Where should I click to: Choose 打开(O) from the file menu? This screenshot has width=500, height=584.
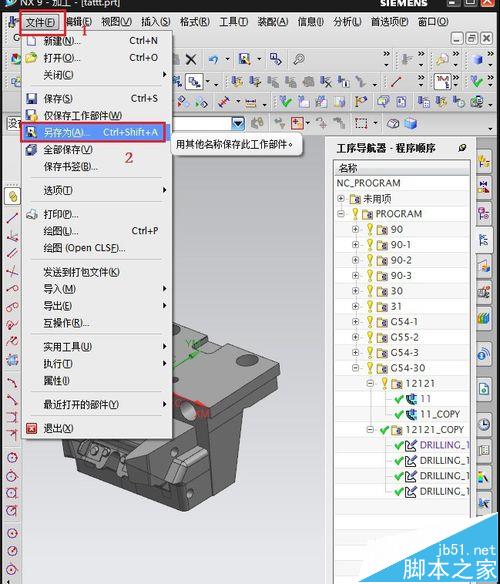point(97,58)
